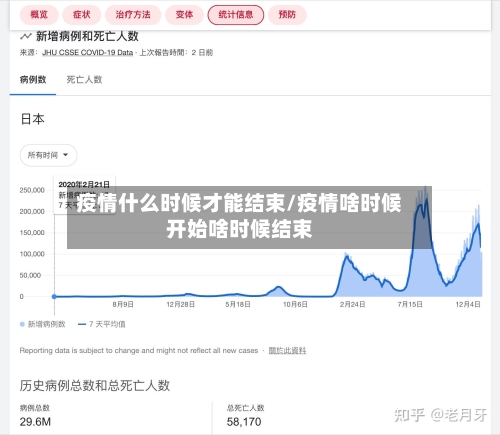This screenshot has height=435, width=500.
Task: Click the 历史病例总数和总死亡人数 heading
Action: point(95,386)
